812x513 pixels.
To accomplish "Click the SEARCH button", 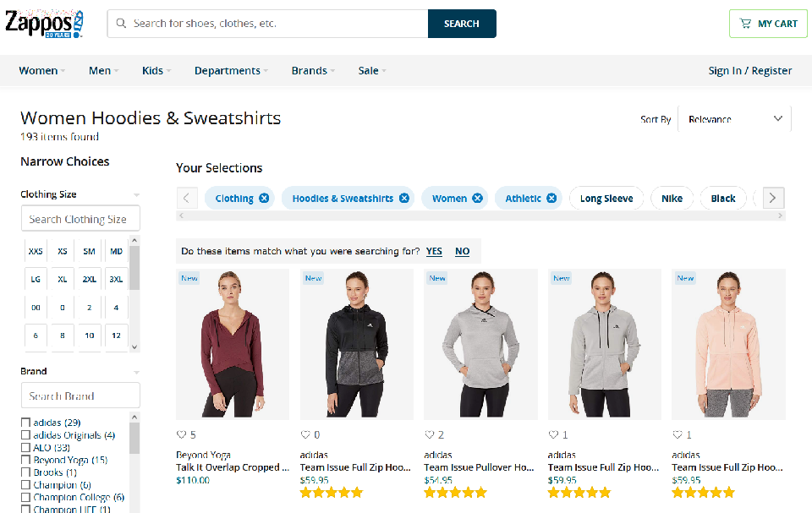I will click(x=462, y=24).
